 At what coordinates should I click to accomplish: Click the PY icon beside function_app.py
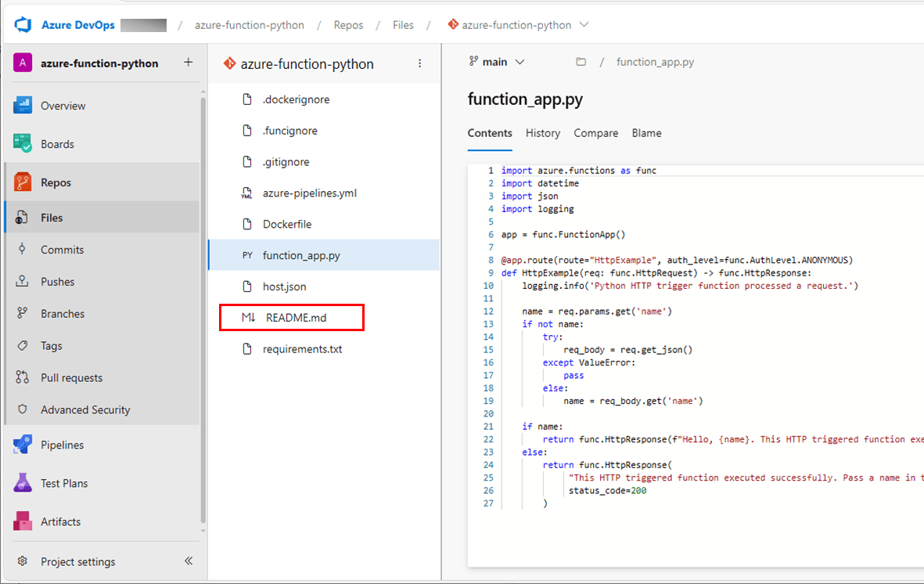[x=247, y=255]
